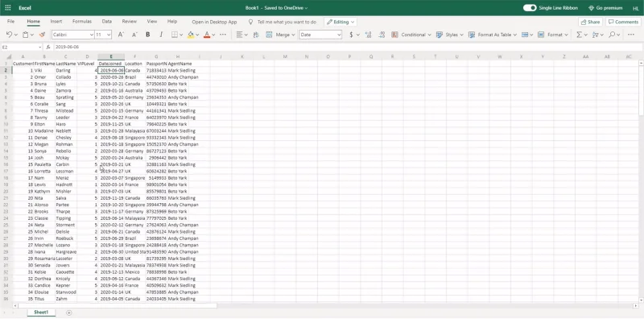This screenshot has width=644, height=319.
Task: Increase font size with the larger A icon
Action: [x=121, y=35]
